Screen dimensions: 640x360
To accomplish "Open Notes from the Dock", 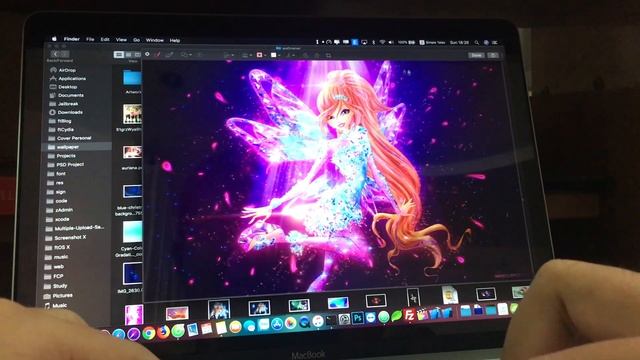I will click(221, 327).
